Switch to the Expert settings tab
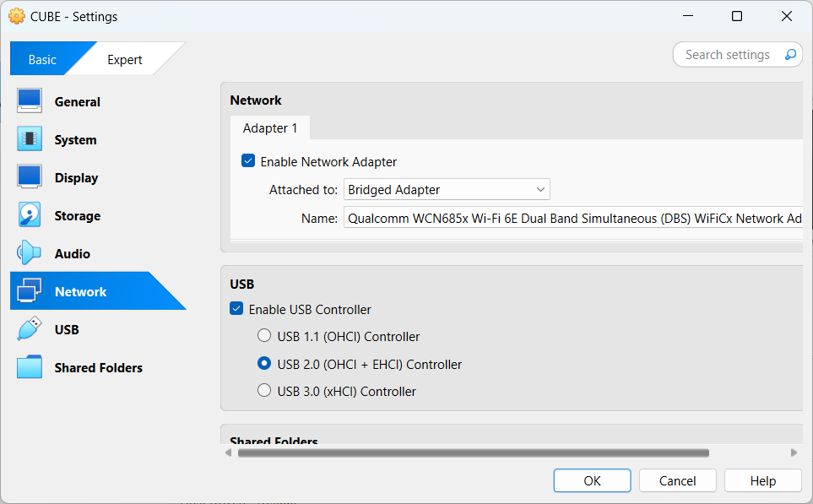813x504 pixels. [125, 60]
